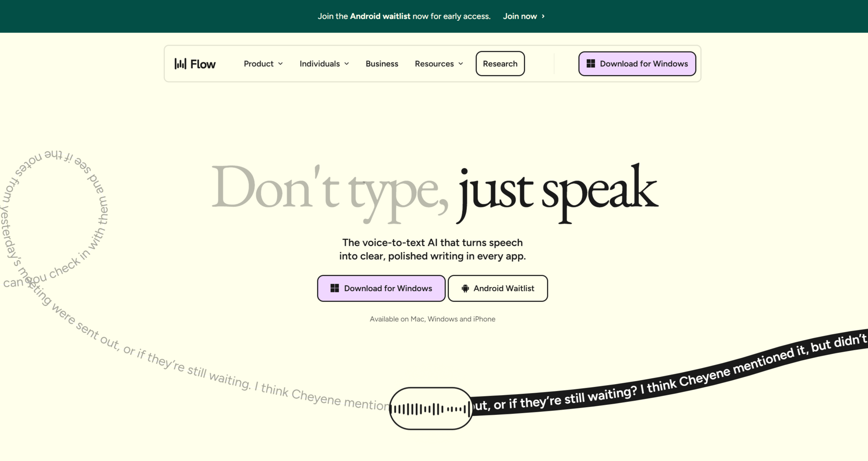Click the Windows icon in the navbar download button

[590, 64]
